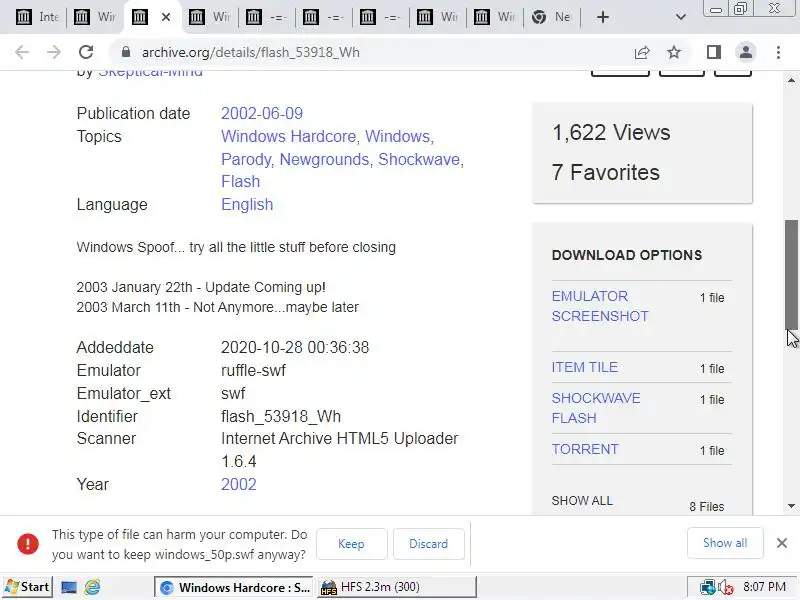800x600 pixels.
Task: Close the downloads warning bar
Action: pyautogui.click(x=782, y=543)
